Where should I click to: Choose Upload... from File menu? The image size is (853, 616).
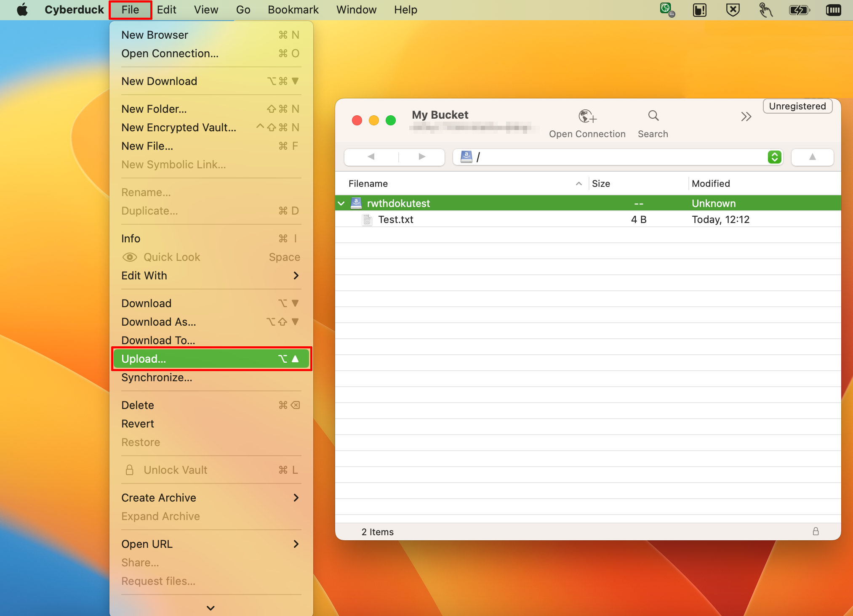coord(211,359)
